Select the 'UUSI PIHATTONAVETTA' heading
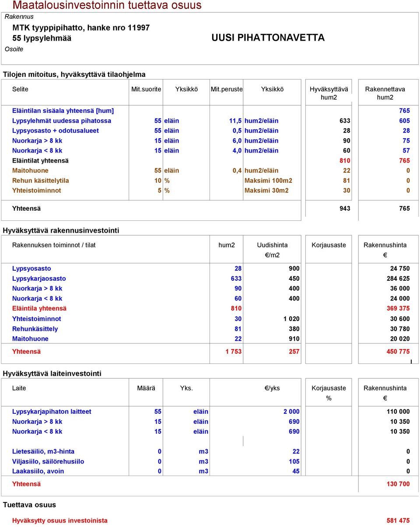The image size is (420, 527). point(268,38)
